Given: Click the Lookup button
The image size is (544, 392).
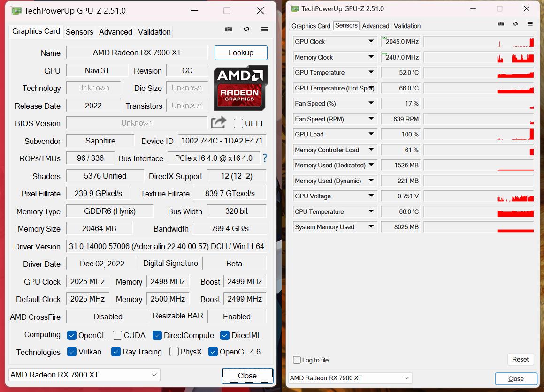Looking at the screenshot, I should pyautogui.click(x=241, y=53).
